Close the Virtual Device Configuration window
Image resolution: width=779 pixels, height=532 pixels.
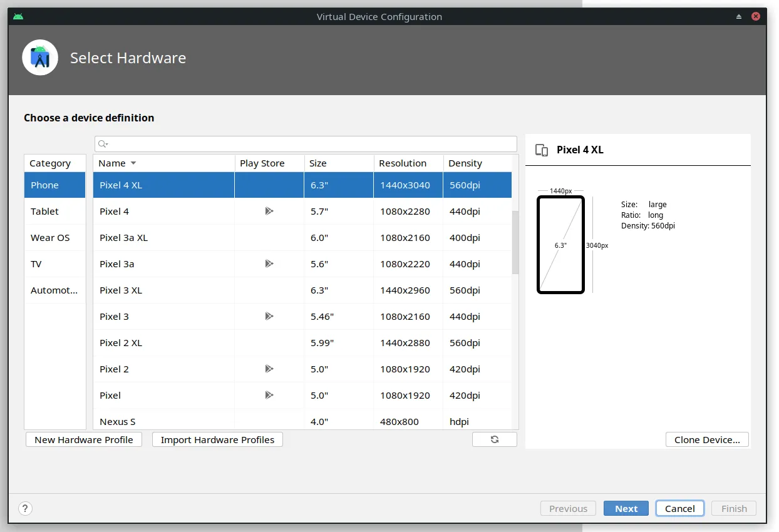756,16
